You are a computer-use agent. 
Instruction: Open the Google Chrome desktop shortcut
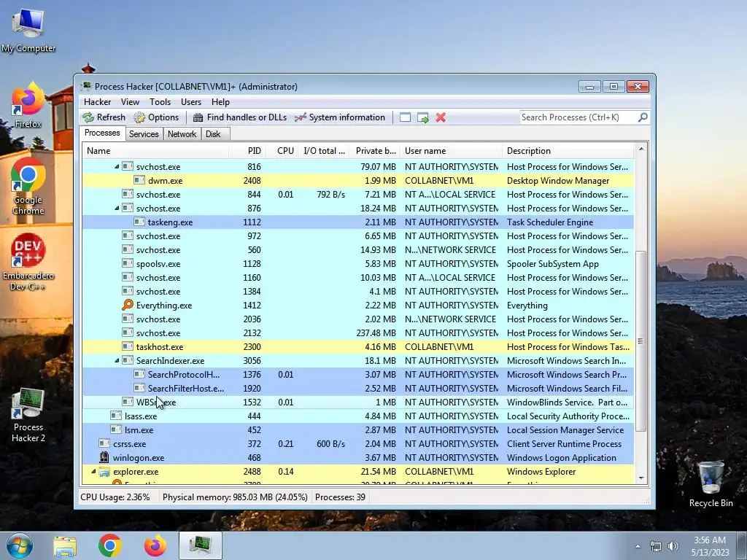tap(28, 186)
